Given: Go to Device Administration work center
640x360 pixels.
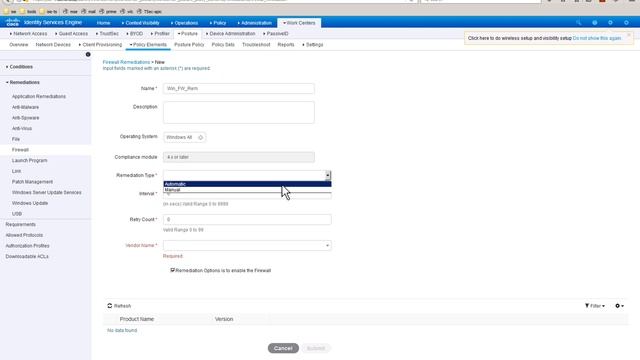Looking at the screenshot, I should [x=231, y=33].
